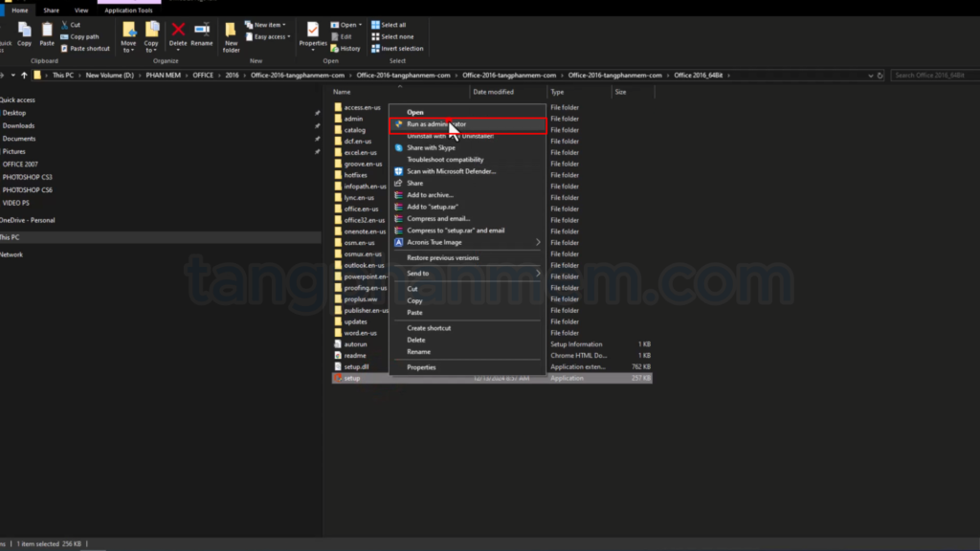Click Paste shortcut in the ribbon

(85, 49)
